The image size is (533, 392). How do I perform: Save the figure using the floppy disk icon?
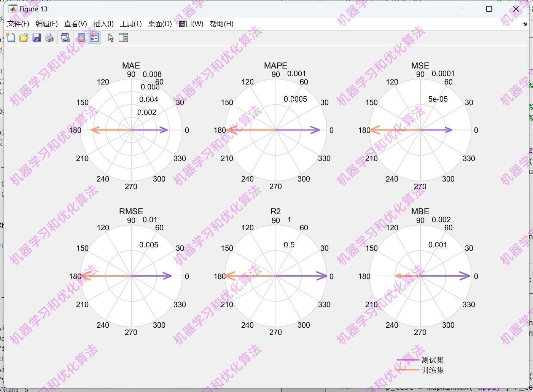[x=37, y=37]
